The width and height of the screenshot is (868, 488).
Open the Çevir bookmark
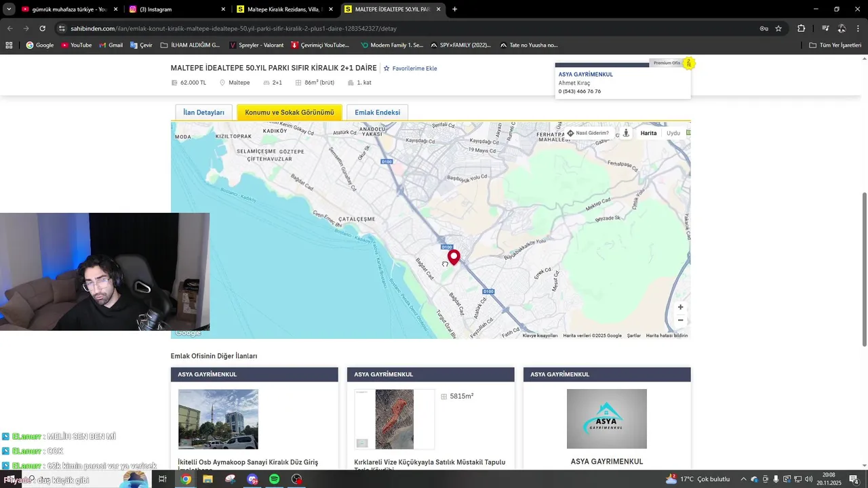click(140, 45)
